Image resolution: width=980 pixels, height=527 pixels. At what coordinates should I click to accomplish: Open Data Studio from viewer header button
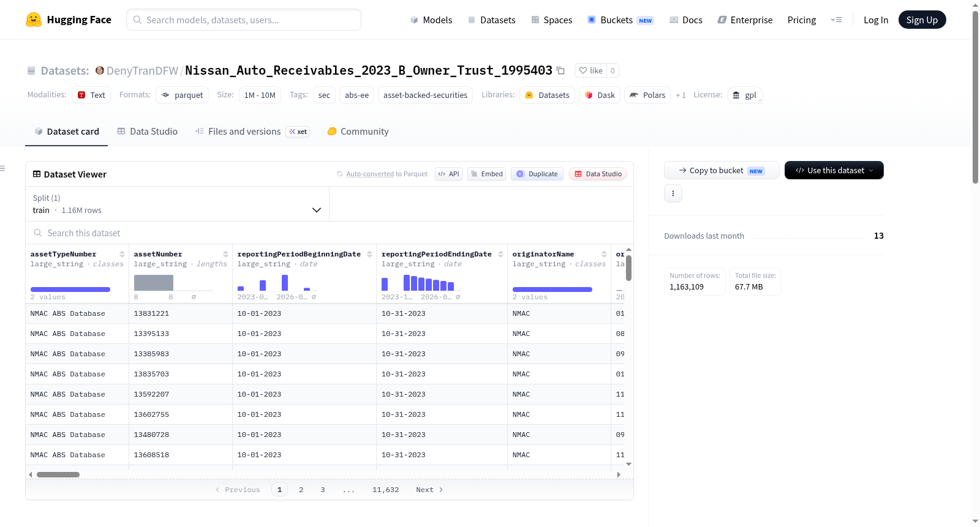[598, 174]
